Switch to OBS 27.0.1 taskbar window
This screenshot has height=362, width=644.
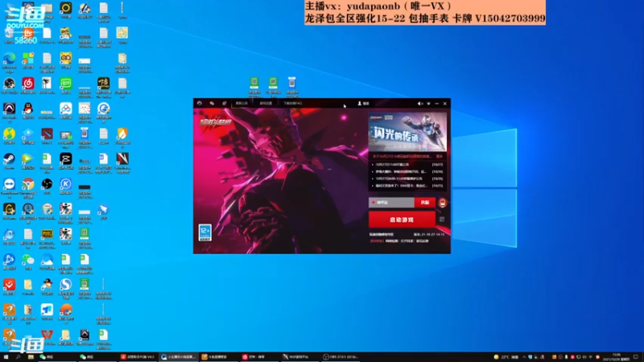click(x=341, y=357)
